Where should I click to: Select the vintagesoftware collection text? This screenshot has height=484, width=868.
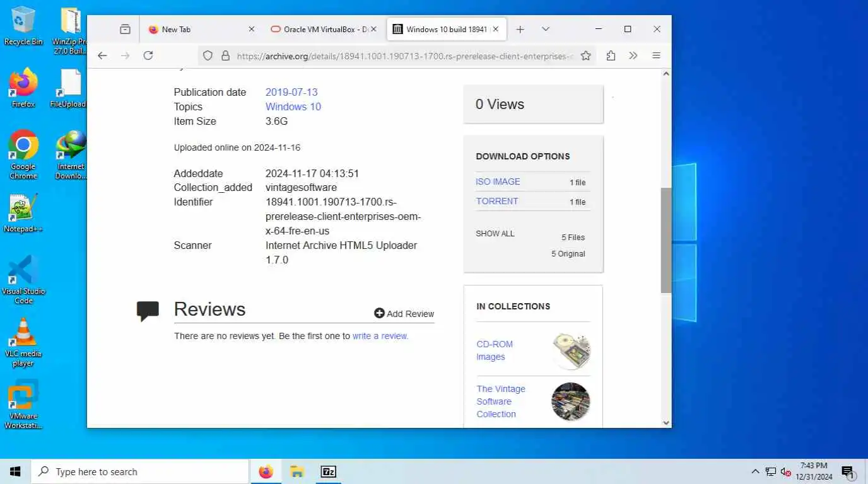tap(301, 188)
